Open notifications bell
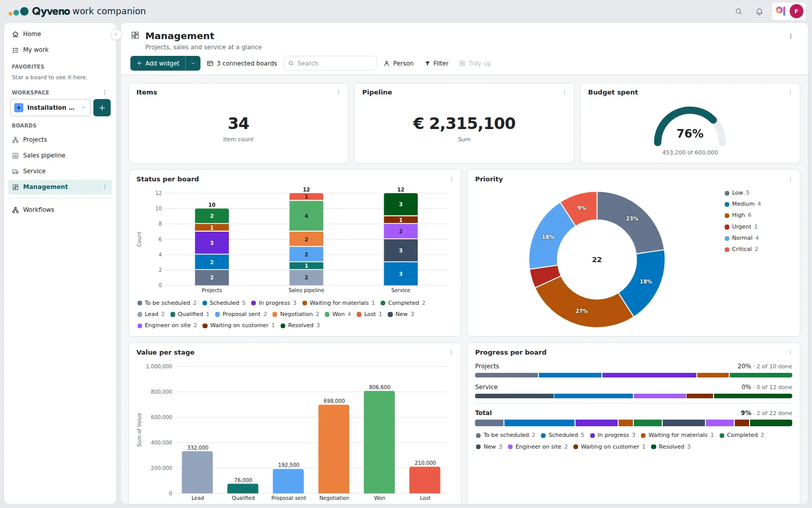The height and width of the screenshot is (508, 812). (x=759, y=12)
